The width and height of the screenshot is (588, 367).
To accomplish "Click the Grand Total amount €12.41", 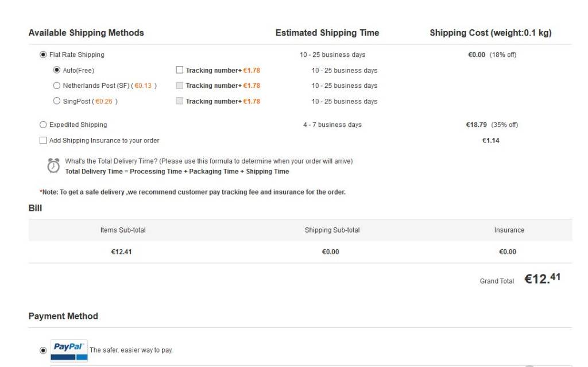I will 542,280.
